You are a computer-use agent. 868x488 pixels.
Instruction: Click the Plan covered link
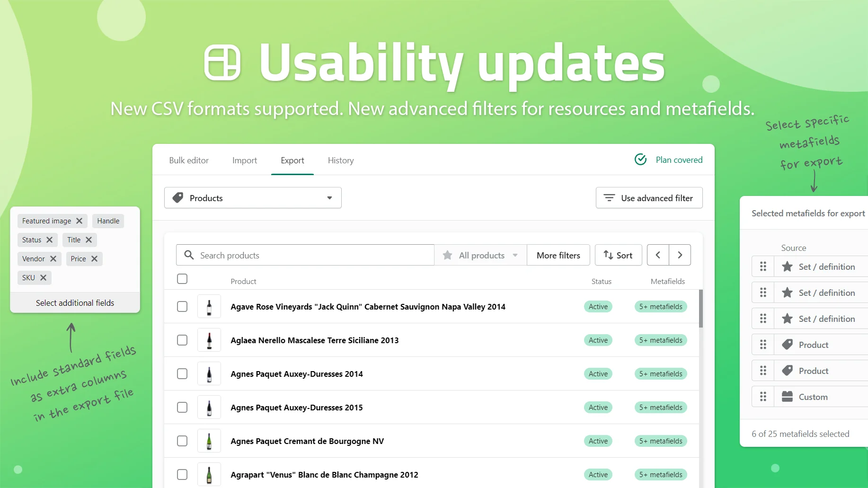click(x=679, y=160)
